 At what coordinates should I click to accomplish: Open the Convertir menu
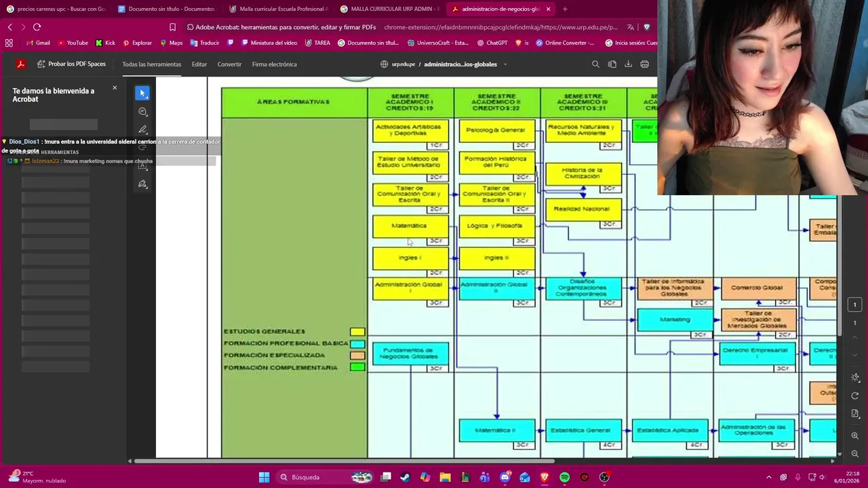point(229,64)
